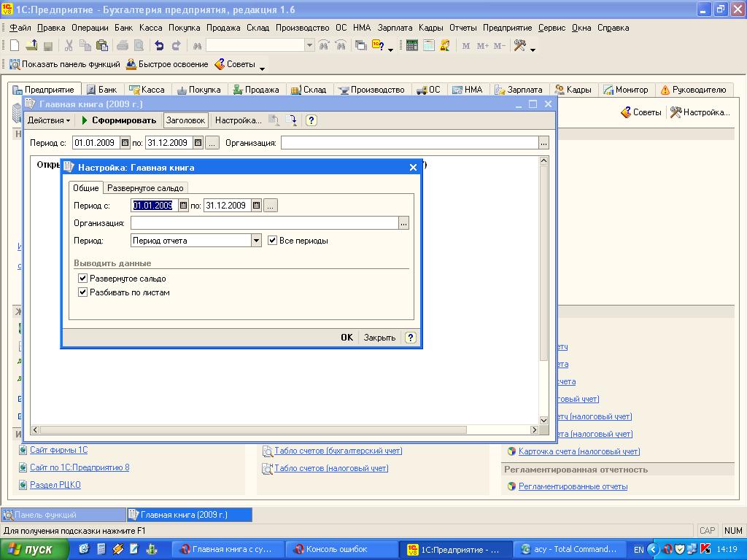This screenshot has height=560, width=747.
Task: Click the help question mark in Главная книга toolbar
Action: [x=311, y=120]
